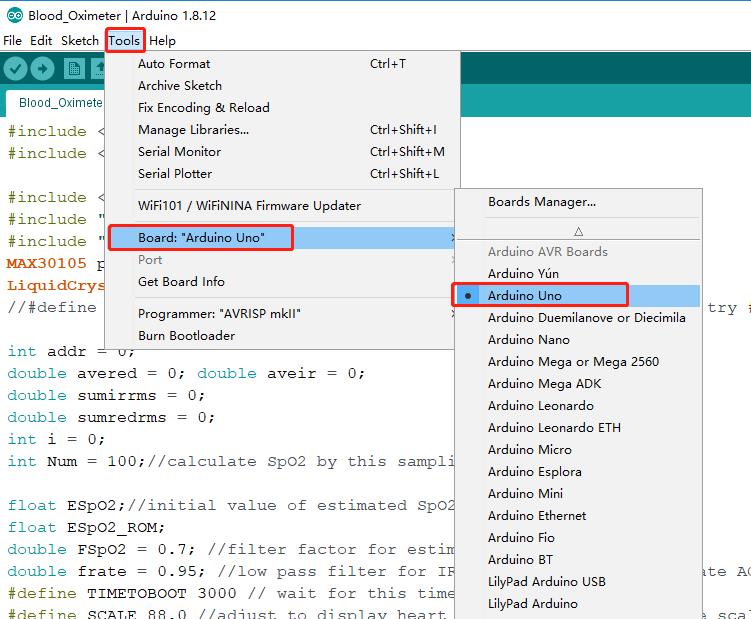Click the New sketch toolbar icon

(x=74, y=68)
